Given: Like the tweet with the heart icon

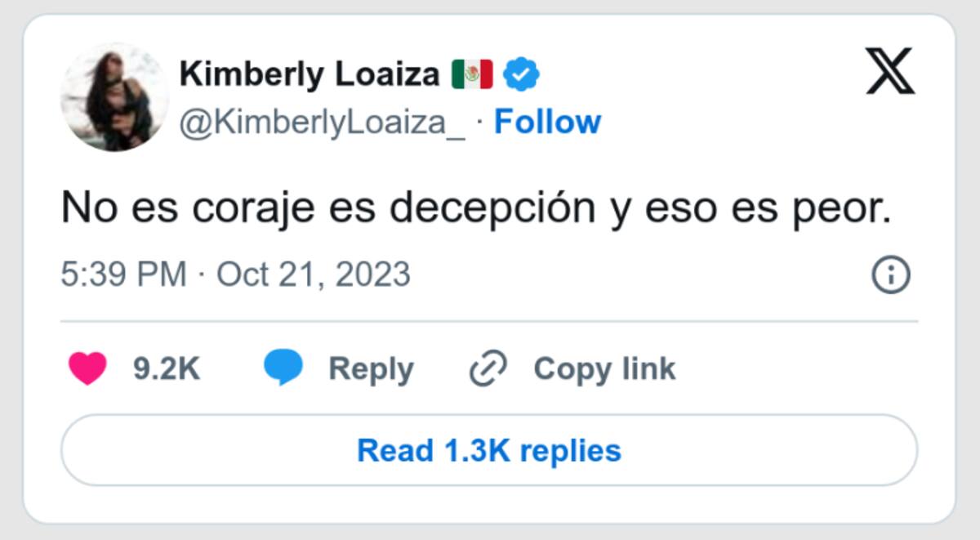Looking at the screenshot, I should 87,369.
